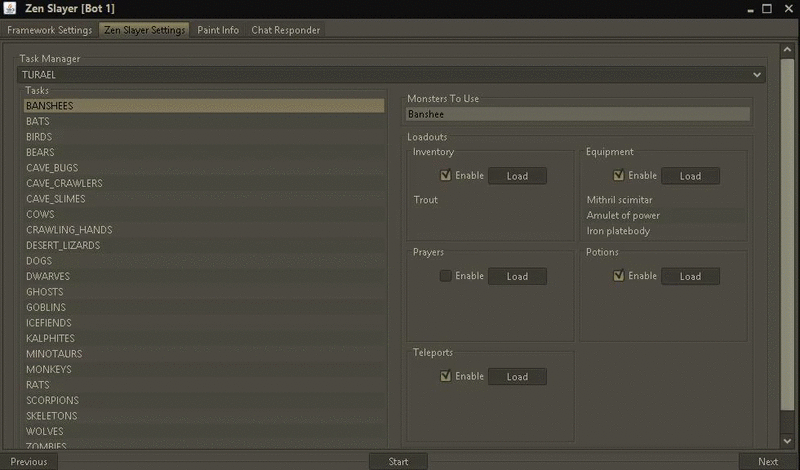Click the Java app icon in title bar
Image resolution: width=800 pixels, height=470 pixels.
click(10, 8)
